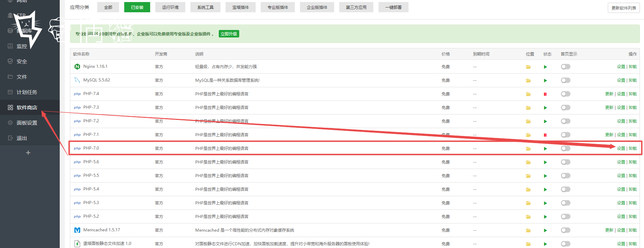644x248 pixels.
Task: Click the 面板设置 gear icon in sidebar
Action: 10,123
